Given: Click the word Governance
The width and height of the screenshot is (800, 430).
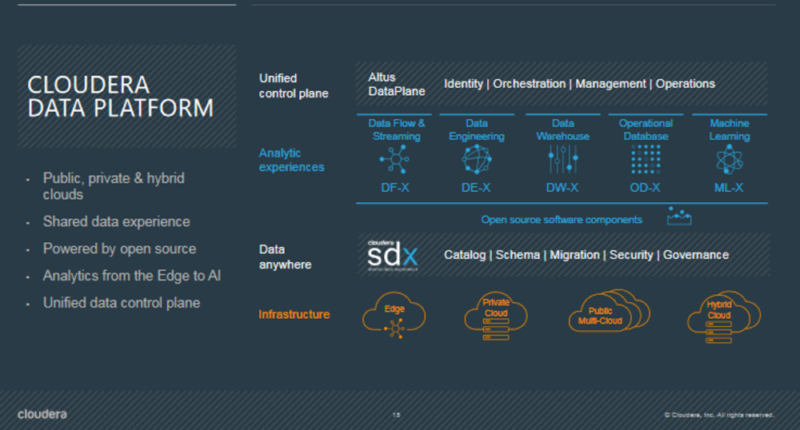Looking at the screenshot, I should pos(696,255).
